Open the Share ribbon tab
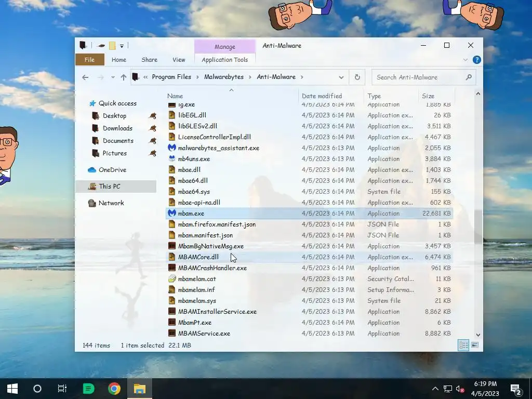 pyautogui.click(x=149, y=60)
